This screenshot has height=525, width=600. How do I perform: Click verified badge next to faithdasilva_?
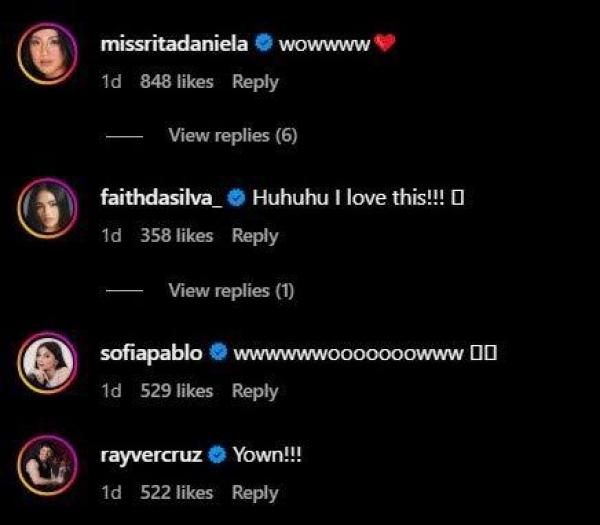coord(236,197)
